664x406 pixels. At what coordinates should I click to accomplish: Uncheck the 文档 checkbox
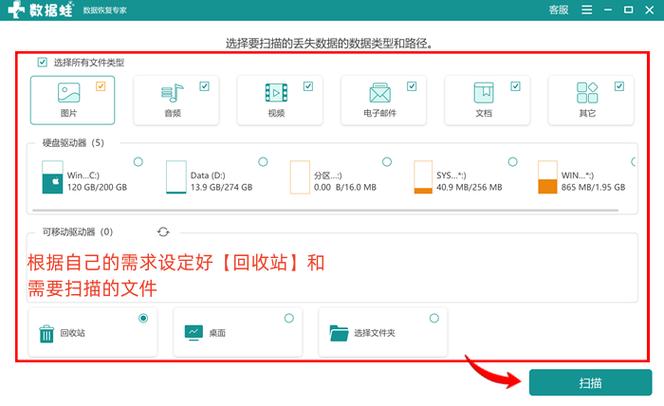pos(515,86)
